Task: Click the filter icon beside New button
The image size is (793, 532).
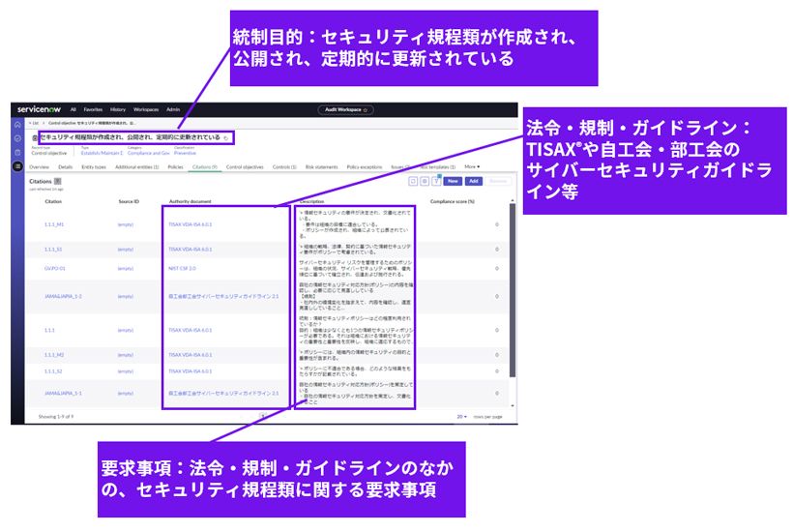Action: coord(436,181)
